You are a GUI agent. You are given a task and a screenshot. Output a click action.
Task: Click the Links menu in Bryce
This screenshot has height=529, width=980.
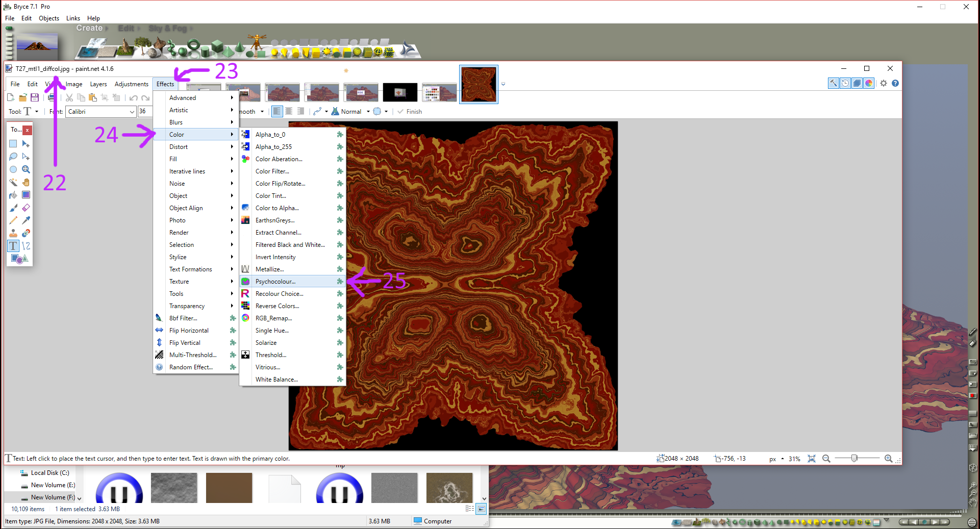73,18
